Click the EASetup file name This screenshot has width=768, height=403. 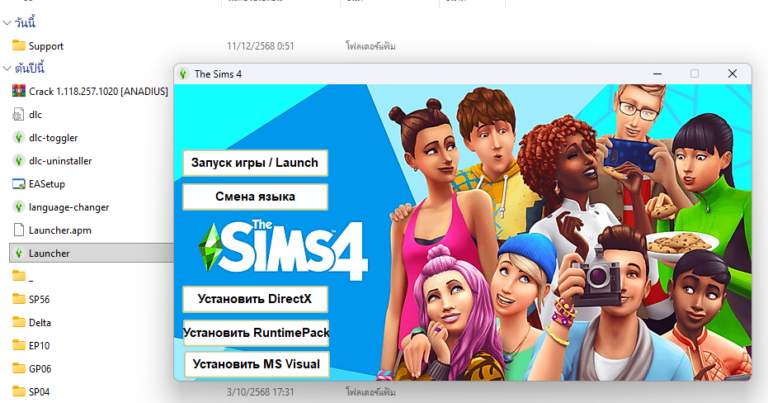(47, 184)
